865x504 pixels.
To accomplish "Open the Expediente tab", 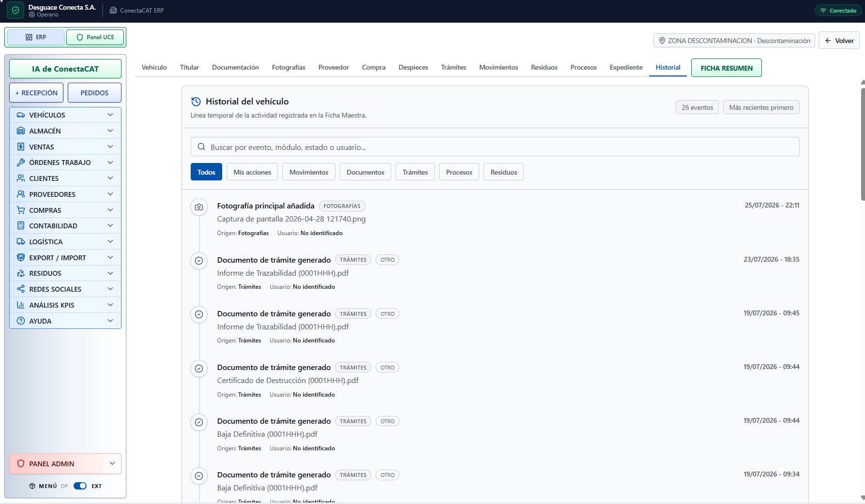I will tap(626, 68).
